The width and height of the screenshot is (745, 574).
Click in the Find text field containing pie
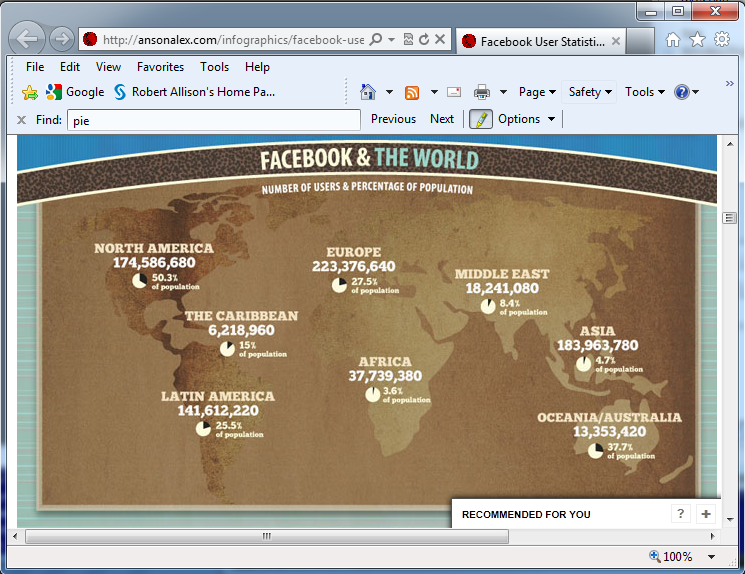click(x=213, y=120)
